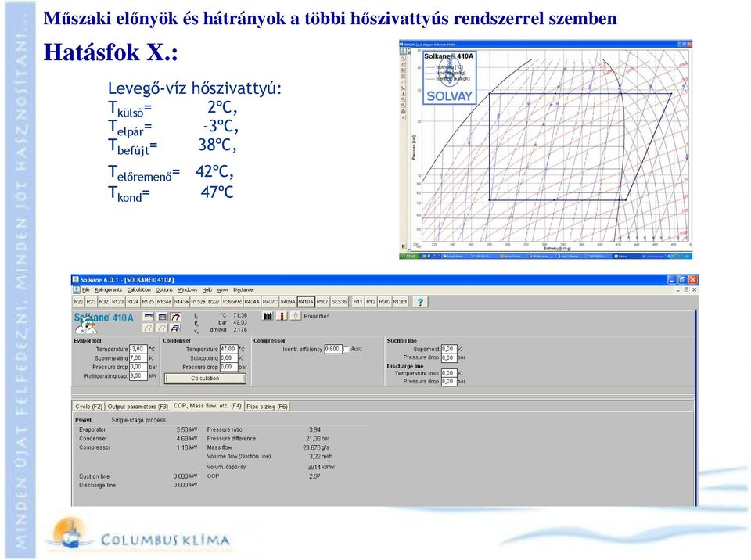Click the table grid icon beside Solkane logo
Screen dimensions: 751x560
[163, 317]
